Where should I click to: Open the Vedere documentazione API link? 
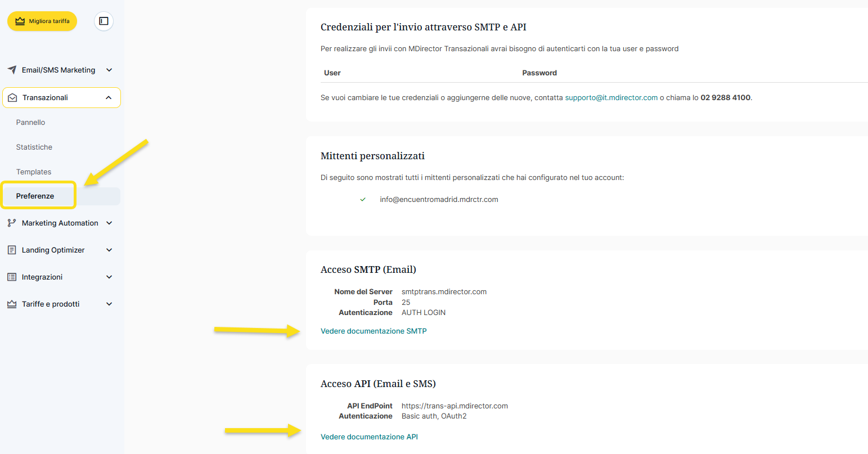(x=369, y=437)
